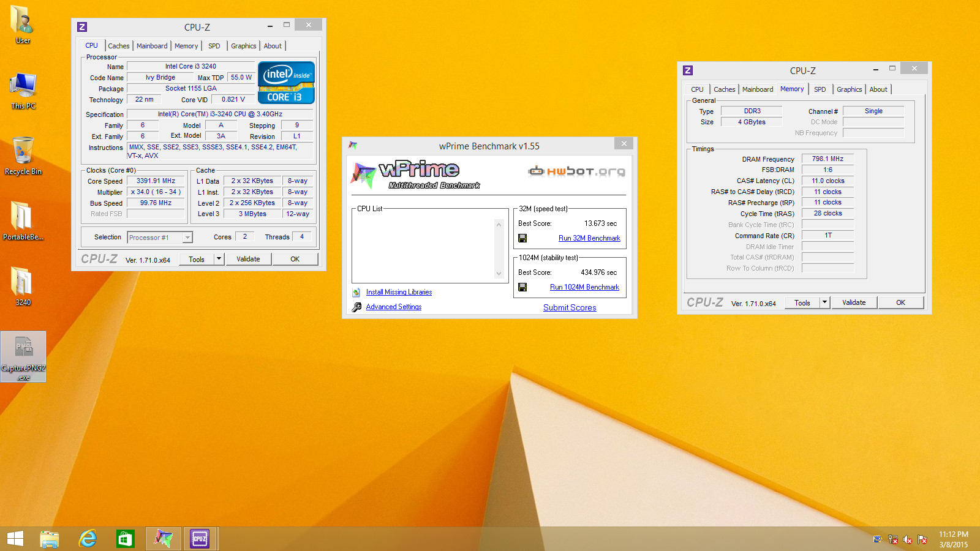The image size is (980, 551).
Task: Click the Multiplier value x 34.0
Action: (x=156, y=192)
